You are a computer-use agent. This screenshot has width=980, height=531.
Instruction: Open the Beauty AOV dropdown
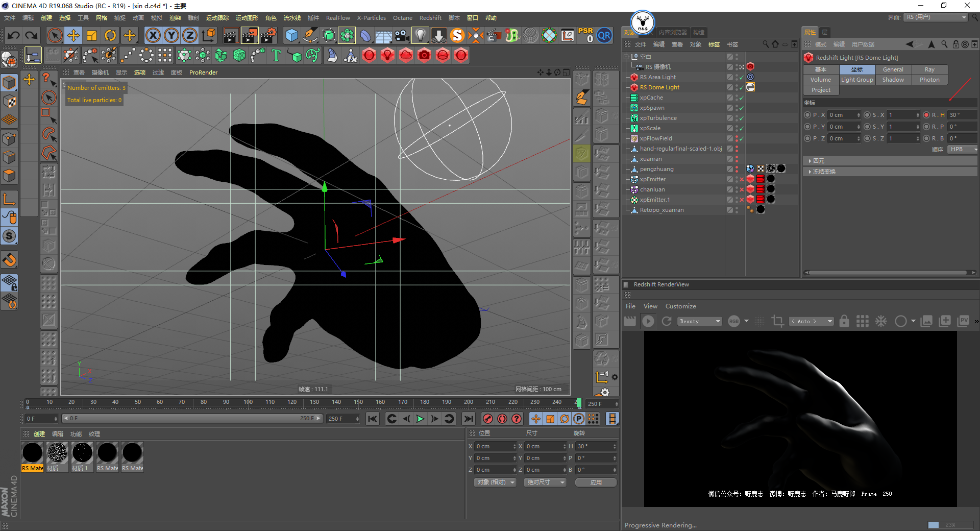click(700, 321)
